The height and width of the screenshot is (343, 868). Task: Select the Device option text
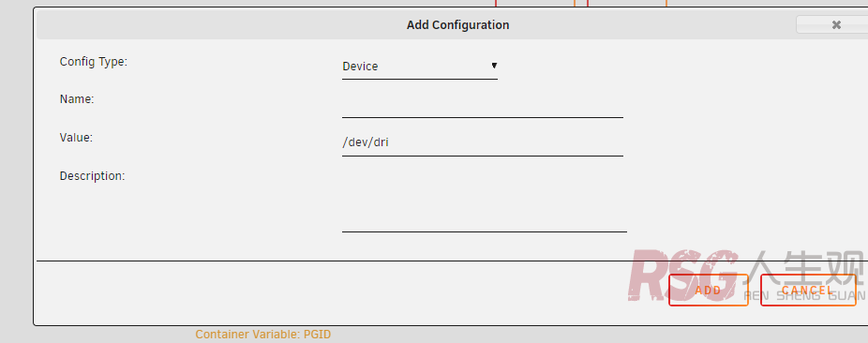(x=360, y=67)
